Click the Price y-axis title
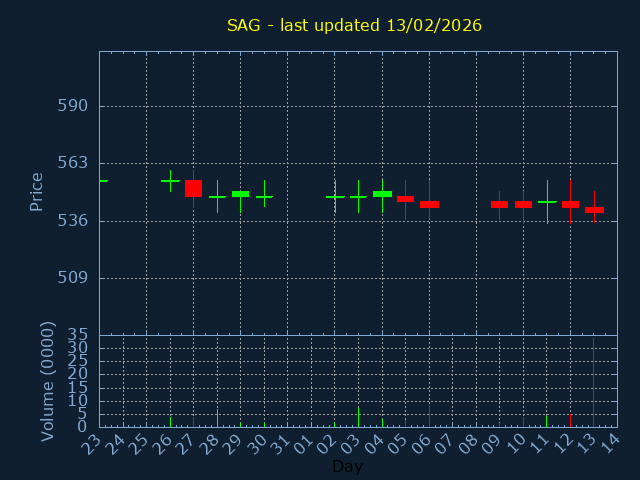640x480 pixels. [37, 192]
